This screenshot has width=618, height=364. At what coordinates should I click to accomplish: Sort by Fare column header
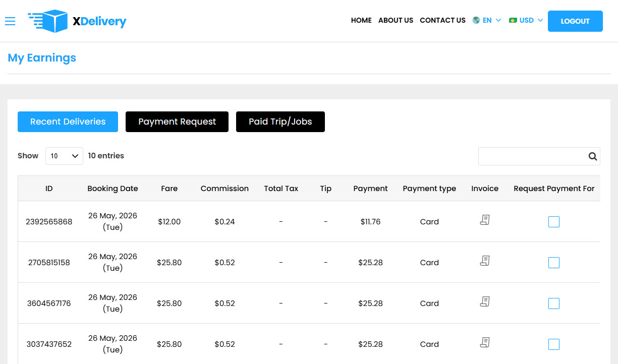click(x=169, y=189)
